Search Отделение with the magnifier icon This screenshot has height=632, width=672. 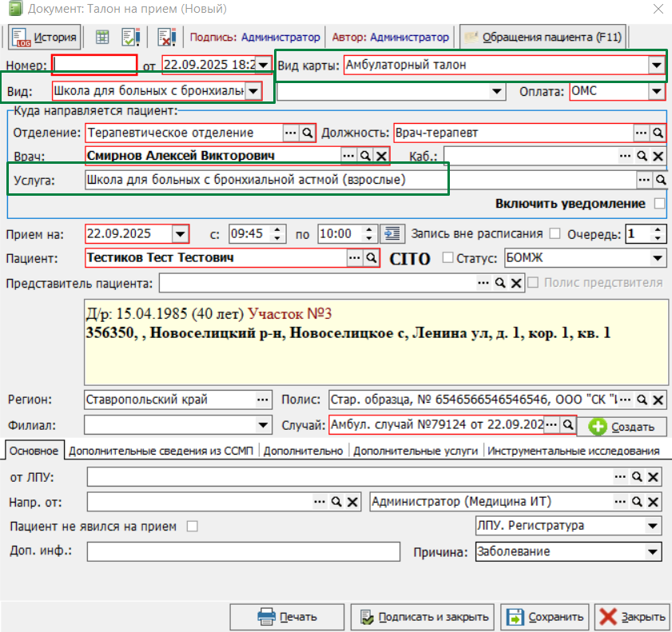(307, 133)
